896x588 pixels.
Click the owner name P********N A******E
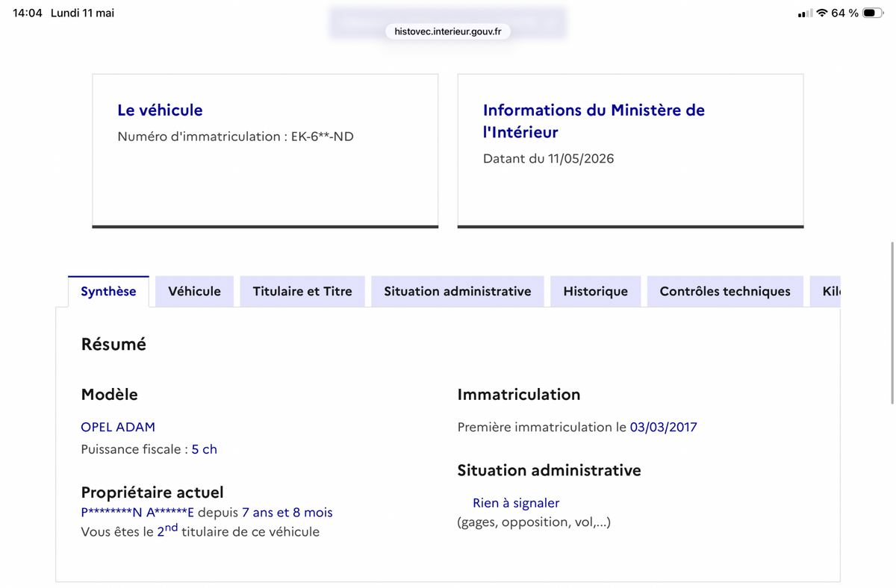(137, 512)
